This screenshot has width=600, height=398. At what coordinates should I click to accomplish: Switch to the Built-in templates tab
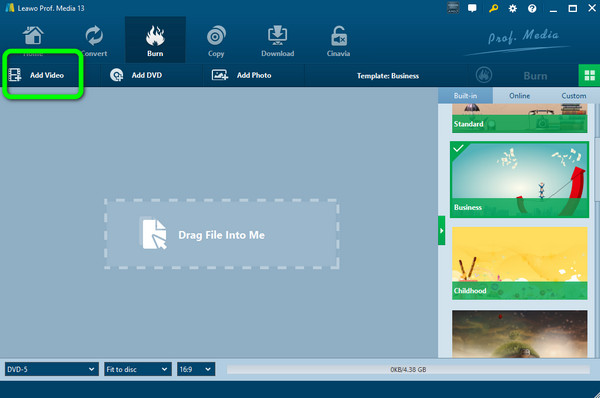[465, 96]
